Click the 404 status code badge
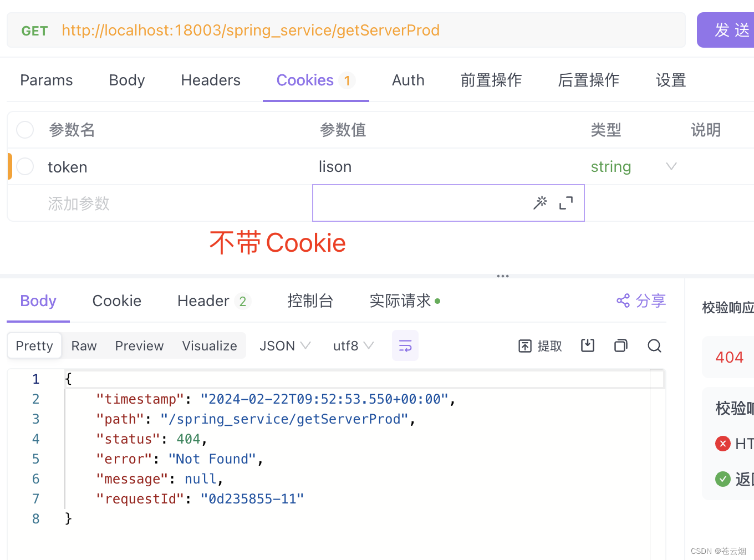754x560 pixels. click(729, 357)
